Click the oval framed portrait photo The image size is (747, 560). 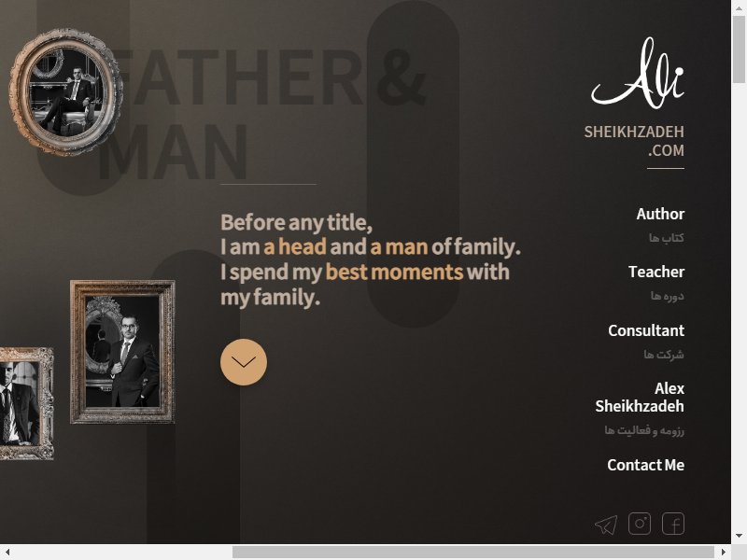(x=65, y=91)
